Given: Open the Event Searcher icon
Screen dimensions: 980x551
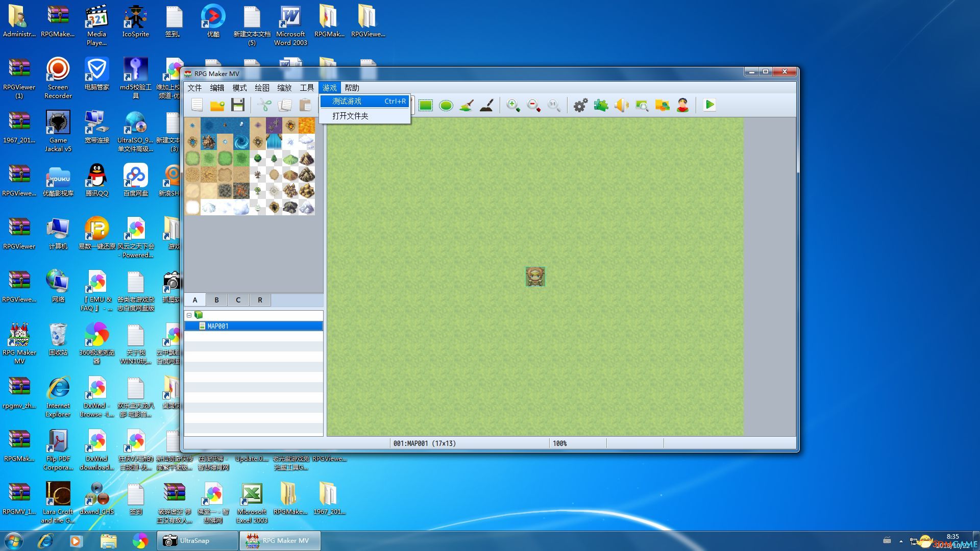Looking at the screenshot, I should pyautogui.click(x=642, y=105).
